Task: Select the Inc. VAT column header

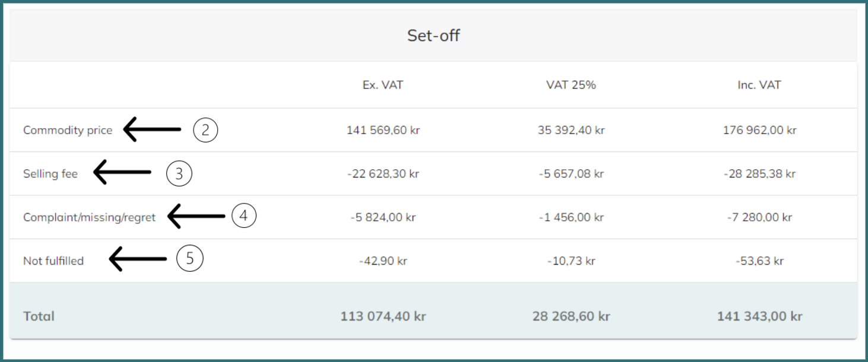Action: [759, 85]
